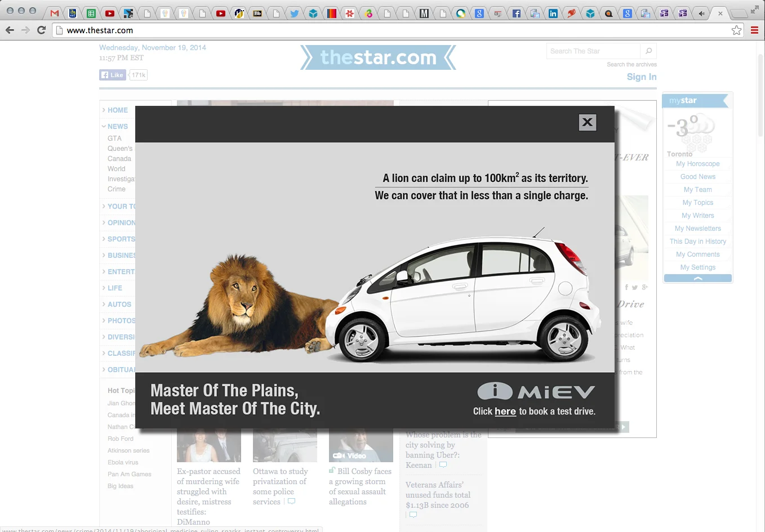Open World news
This screenshot has height=532, width=765.
117,169
